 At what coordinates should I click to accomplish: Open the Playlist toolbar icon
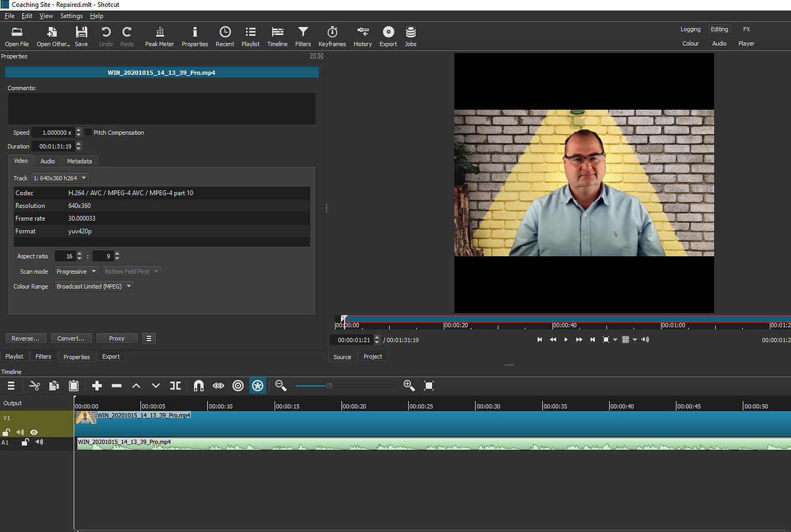[250, 37]
